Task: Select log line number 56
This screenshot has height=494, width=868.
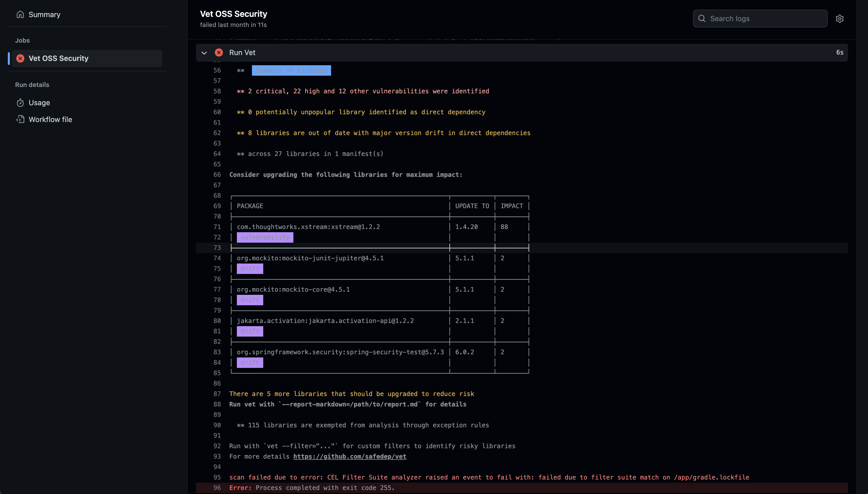Action: (x=217, y=70)
